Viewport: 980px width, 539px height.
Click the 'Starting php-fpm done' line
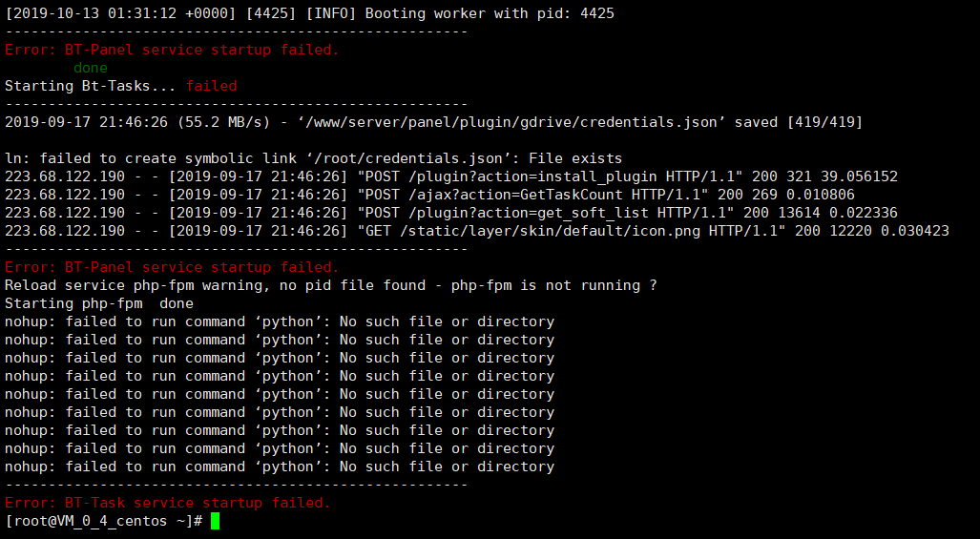pos(98,303)
